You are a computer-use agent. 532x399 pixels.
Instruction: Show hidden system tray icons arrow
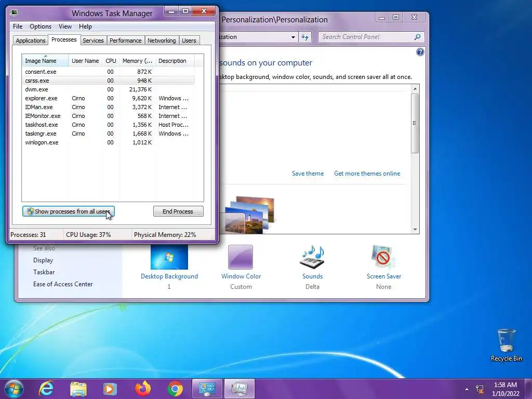point(467,389)
